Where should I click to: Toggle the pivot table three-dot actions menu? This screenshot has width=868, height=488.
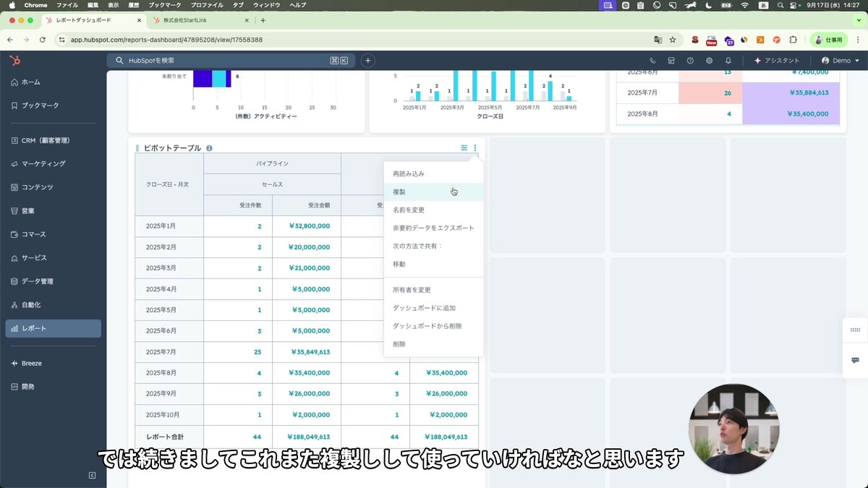[x=475, y=148]
